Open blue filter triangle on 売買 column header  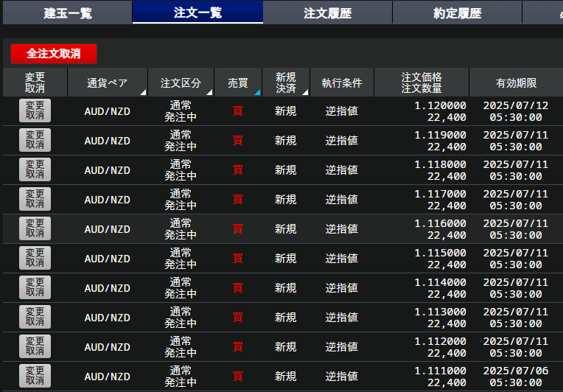coord(257,92)
